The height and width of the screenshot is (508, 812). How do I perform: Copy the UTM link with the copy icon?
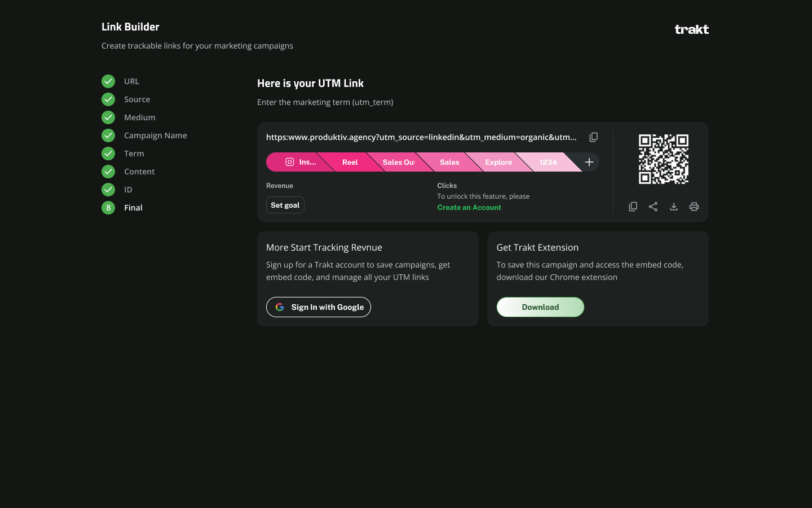[x=593, y=137]
